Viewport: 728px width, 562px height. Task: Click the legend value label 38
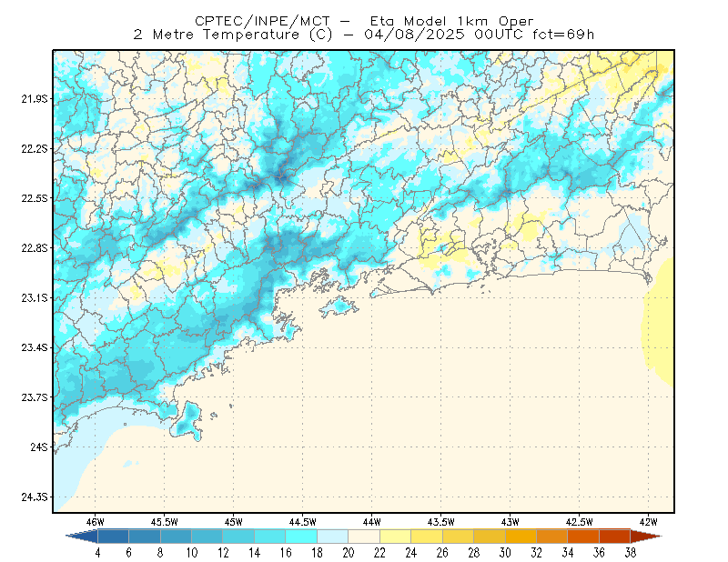pyautogui.click(x=630, y=553)
